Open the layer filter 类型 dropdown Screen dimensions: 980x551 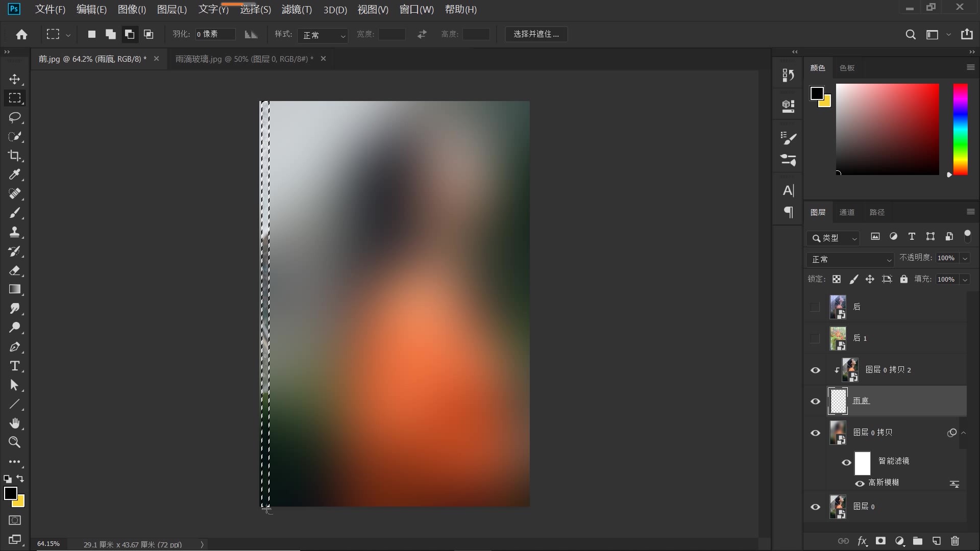click(834, 238)
